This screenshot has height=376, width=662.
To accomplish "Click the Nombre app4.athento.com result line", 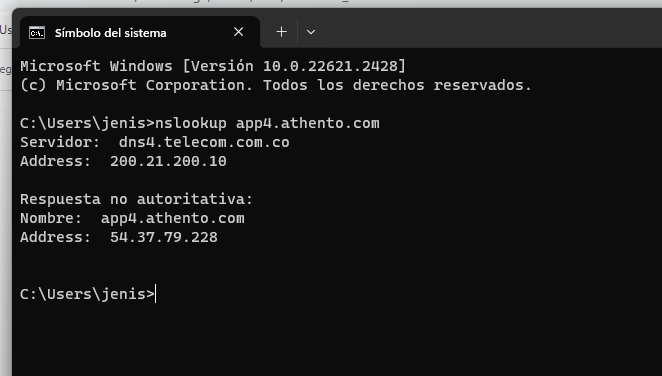I will 132,219.
